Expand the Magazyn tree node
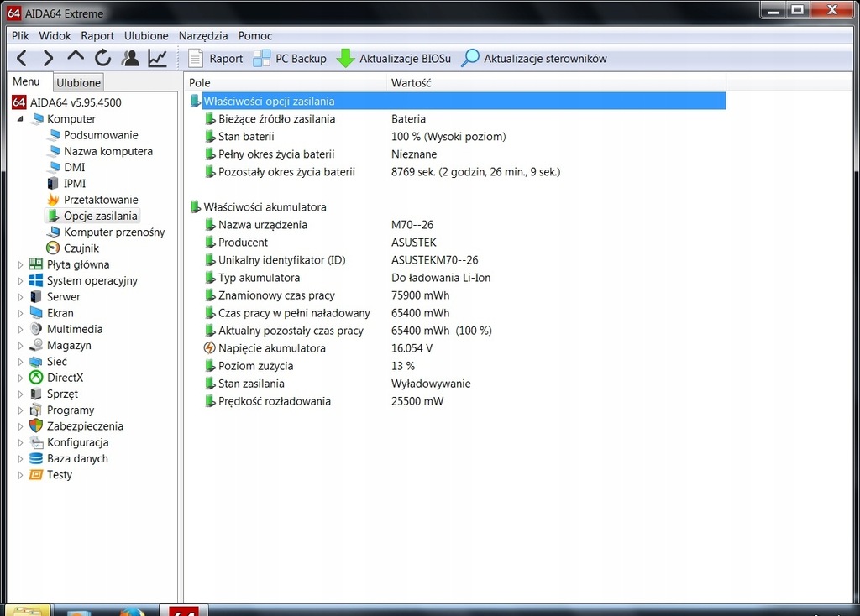This screenshot has width=860, height=616. (20, 345)
